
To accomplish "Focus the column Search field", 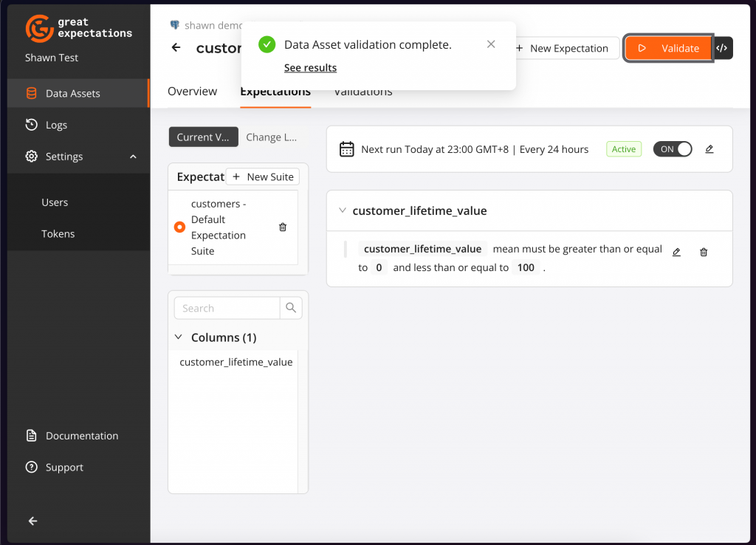I will point(227,308).
